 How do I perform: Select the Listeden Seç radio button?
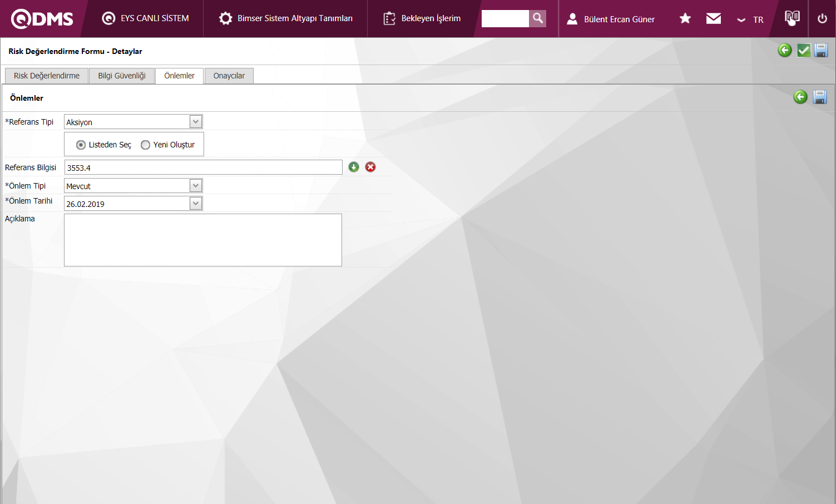pos(81,145)
